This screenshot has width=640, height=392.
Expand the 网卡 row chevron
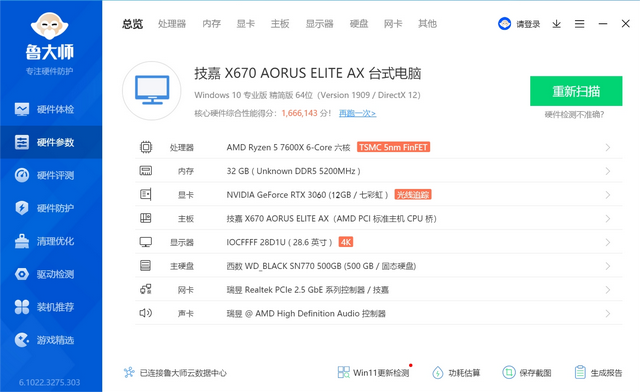point(608,290)
